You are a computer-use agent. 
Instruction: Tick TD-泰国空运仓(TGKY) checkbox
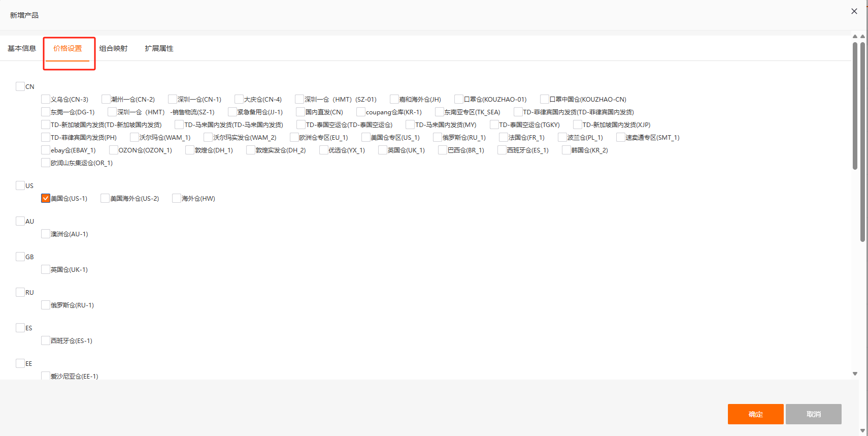[x=494, y=124]
